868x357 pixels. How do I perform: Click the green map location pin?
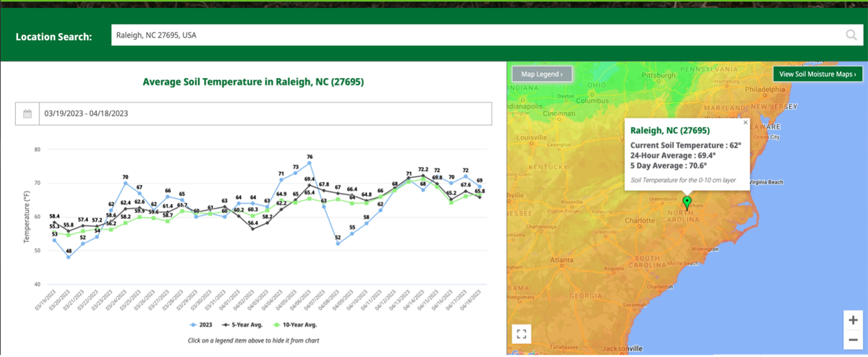tap(686, 202)
